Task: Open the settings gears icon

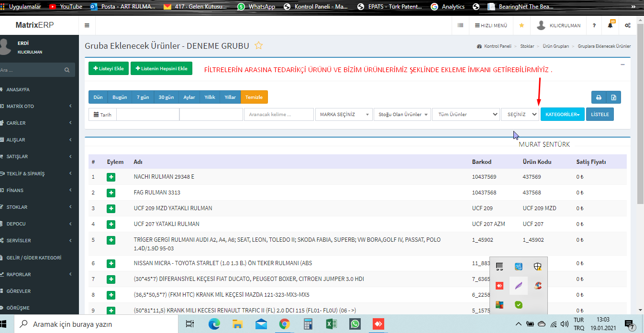Action: point(628,26)
